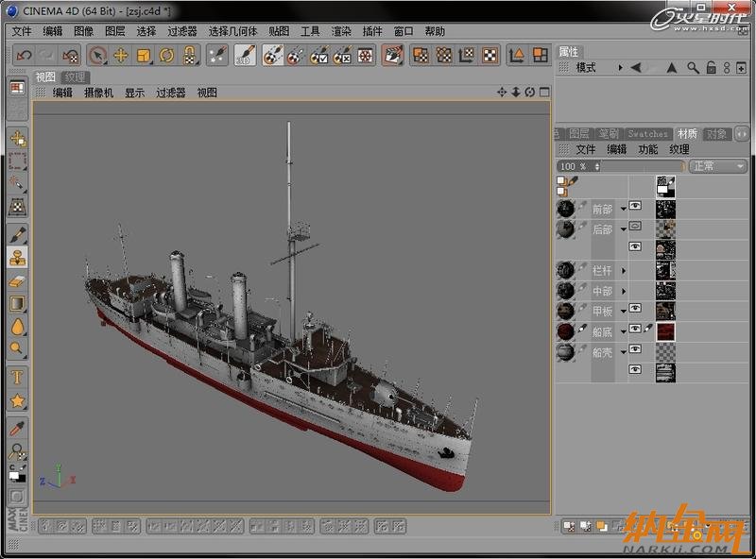Screen dimensions: 756x559
Task: Expand the 栏杆 material layers
Action: (x=624, y=270)
